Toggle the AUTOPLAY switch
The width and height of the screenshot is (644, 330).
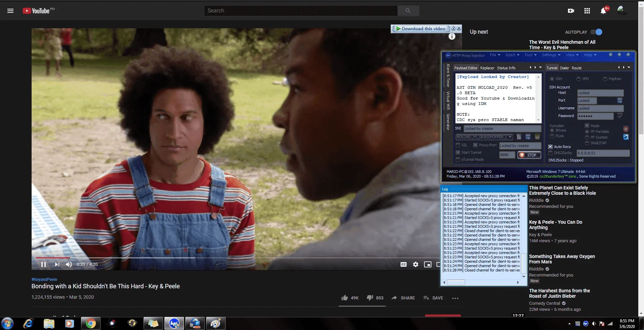[597, 32]
